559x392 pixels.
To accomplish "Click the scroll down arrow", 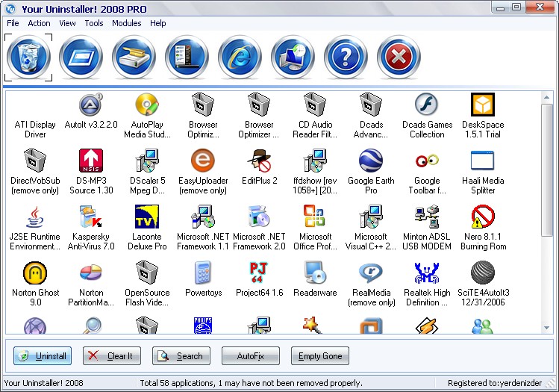I will 546,328.
